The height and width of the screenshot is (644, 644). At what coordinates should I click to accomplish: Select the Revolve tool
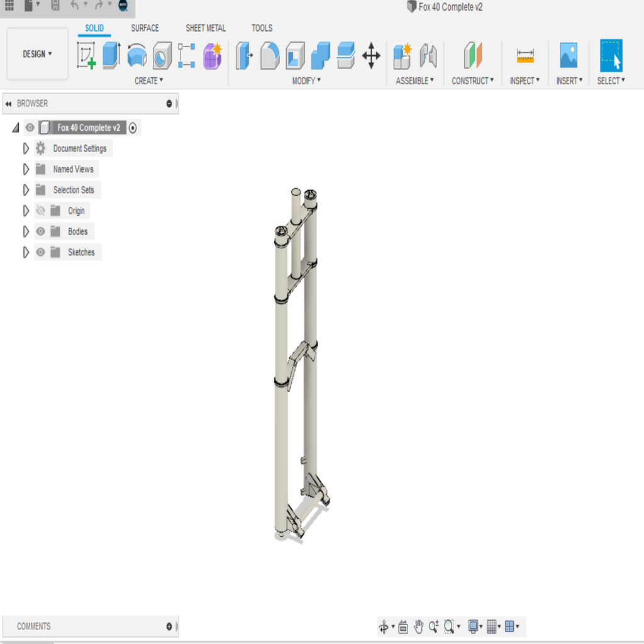[136, 55]
